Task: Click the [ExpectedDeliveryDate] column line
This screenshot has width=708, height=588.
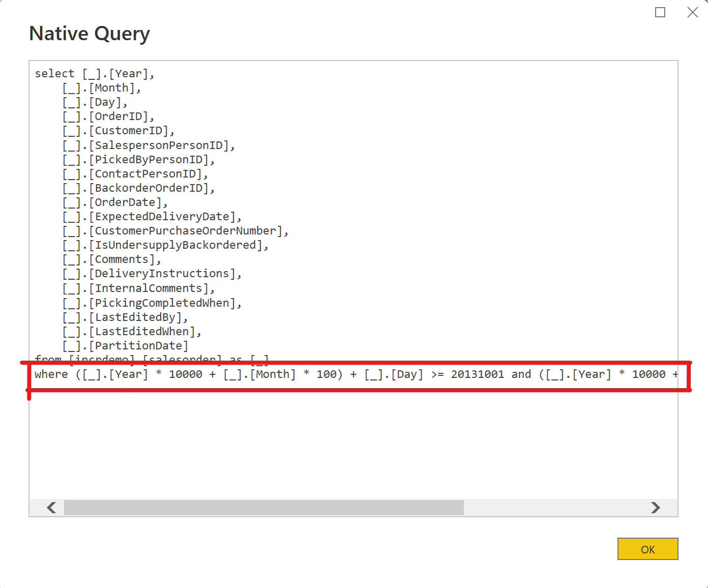Action: [151, 216]
